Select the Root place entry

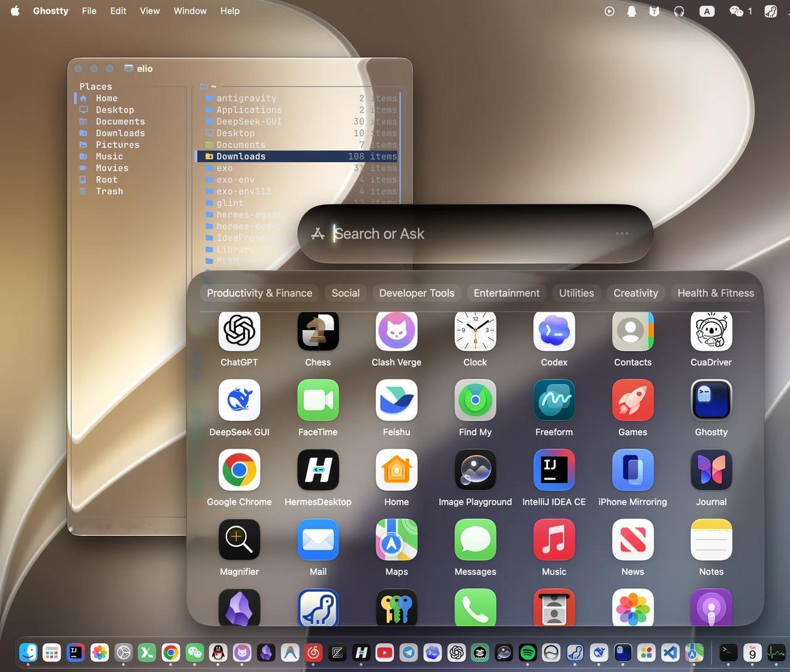[x=130, y=180]
